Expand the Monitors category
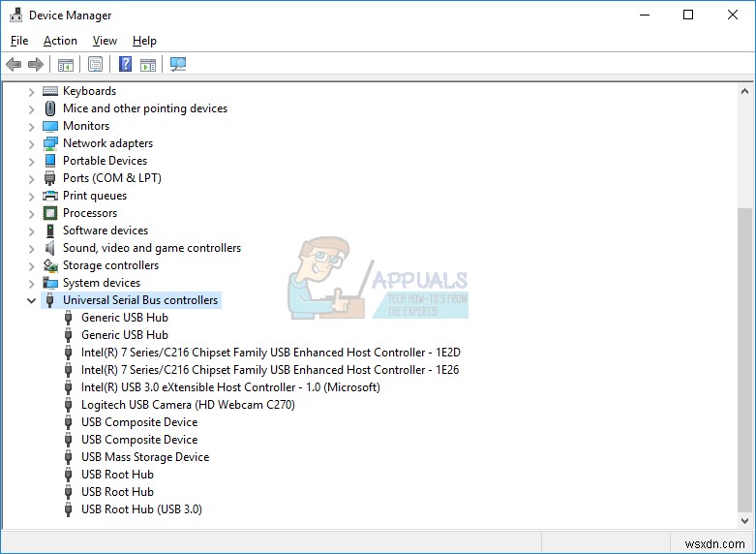 31,127
